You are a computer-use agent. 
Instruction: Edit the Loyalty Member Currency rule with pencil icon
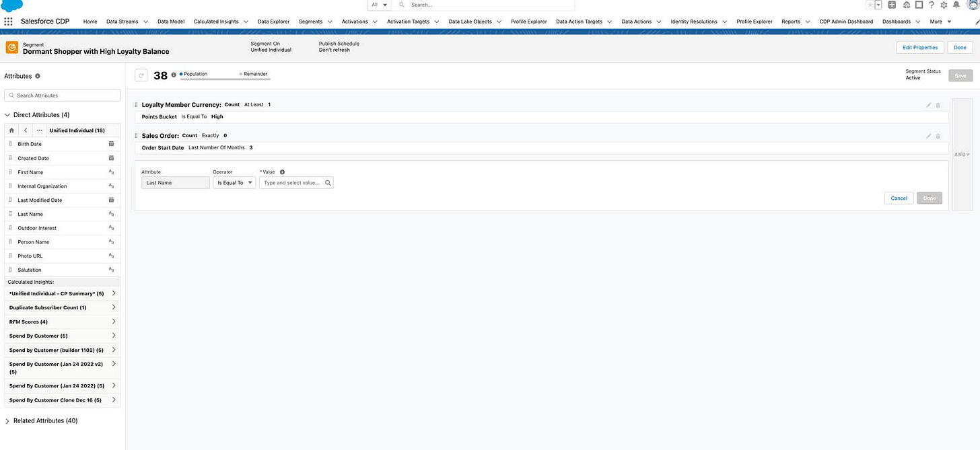[928, 105]
